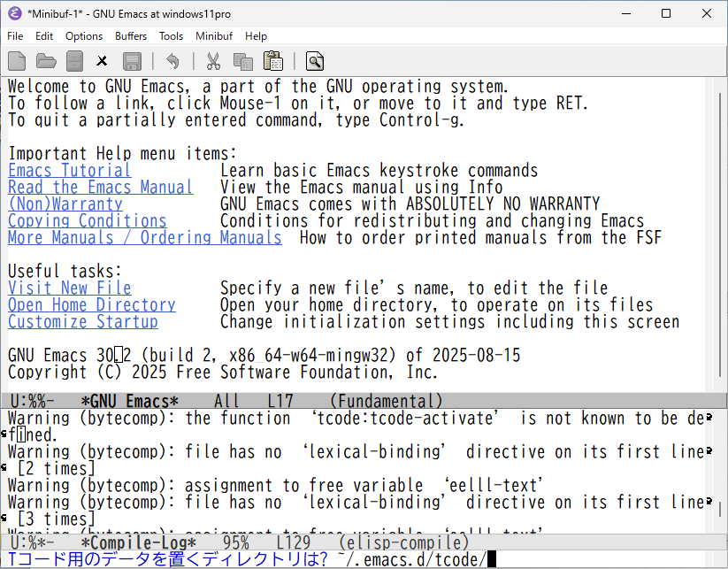Click L129 line indicator in Compile-Log mode line
728x569 pixels.
point(294,542)
